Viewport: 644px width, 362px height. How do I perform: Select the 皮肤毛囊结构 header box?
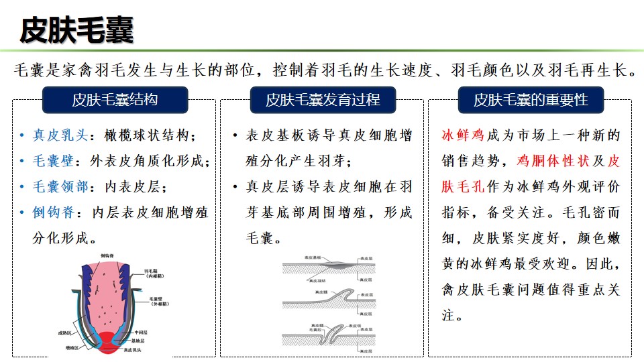[x=115, y=100]
